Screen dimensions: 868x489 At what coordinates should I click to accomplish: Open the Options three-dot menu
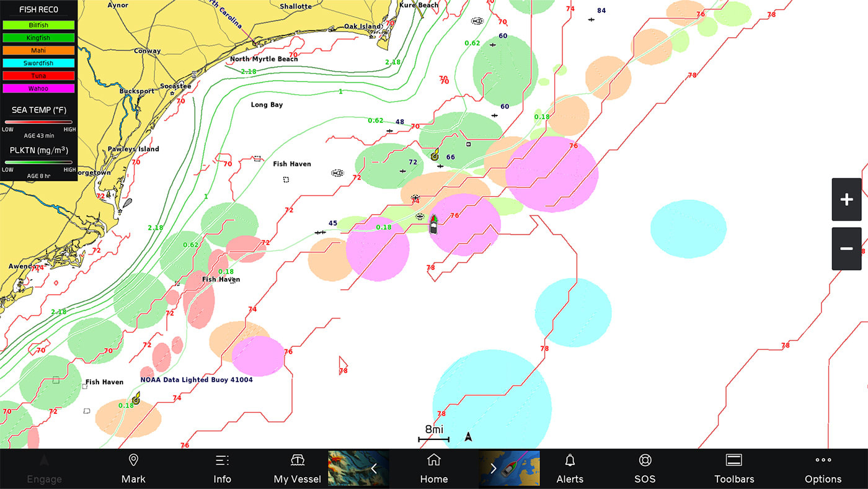[823, 469]
